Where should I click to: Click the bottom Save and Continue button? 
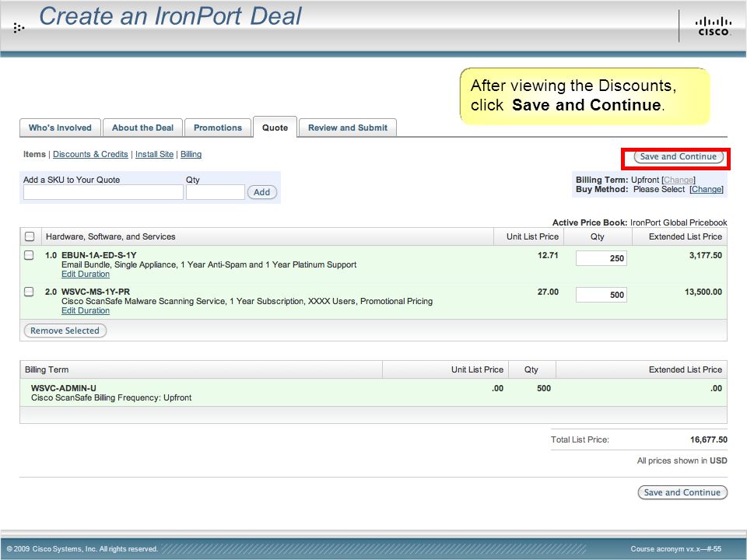coord(682,492)
